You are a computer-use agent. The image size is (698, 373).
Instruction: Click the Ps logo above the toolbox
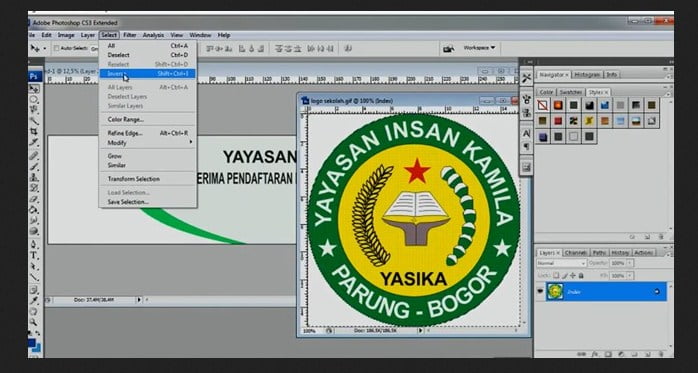pyautogui.click(x=34, y=76)
